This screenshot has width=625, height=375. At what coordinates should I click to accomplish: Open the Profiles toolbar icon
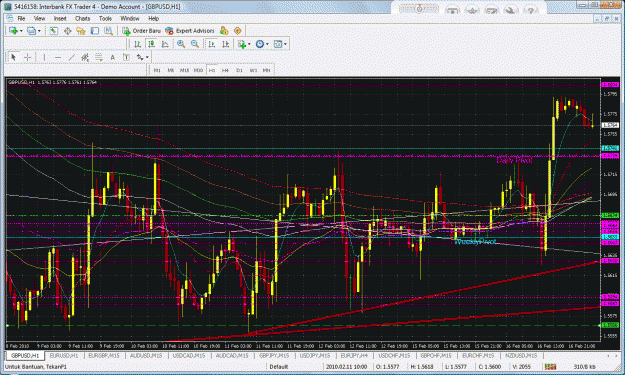pos(31,31)
